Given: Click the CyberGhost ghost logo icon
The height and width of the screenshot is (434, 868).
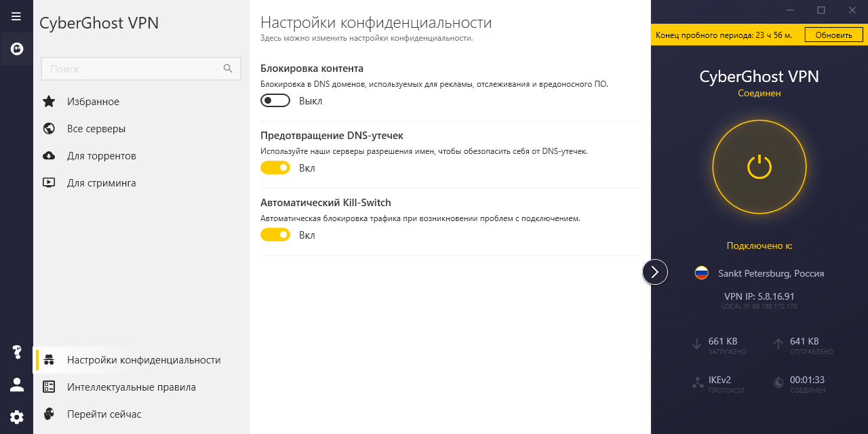Looking at the screenshot, I should 16,49.
